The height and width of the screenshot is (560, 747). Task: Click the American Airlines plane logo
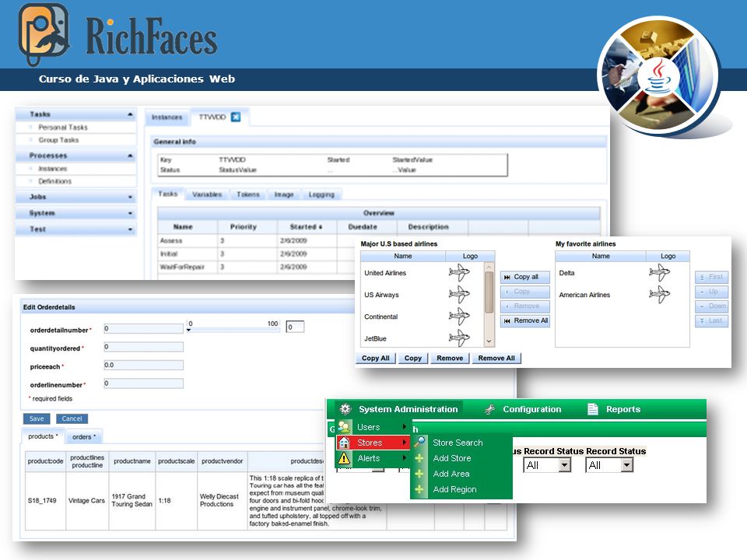tap(660, 295)
